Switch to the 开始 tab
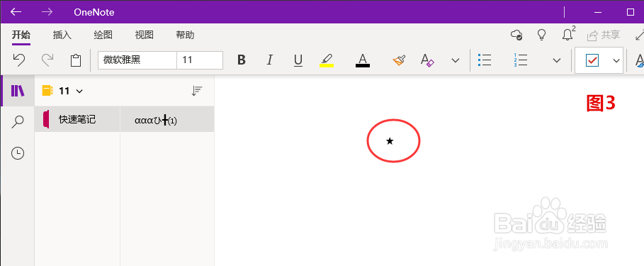The image size is (644, 266). click(x=21, y=35)
